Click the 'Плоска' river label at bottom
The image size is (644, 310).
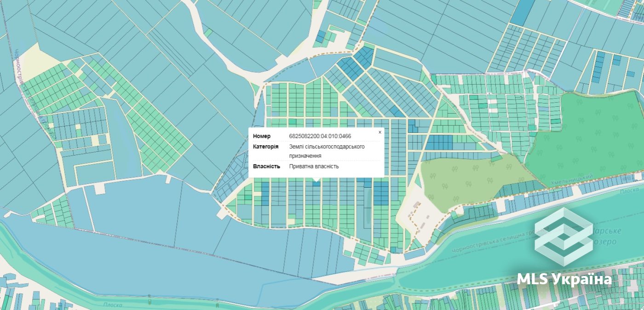113,305
